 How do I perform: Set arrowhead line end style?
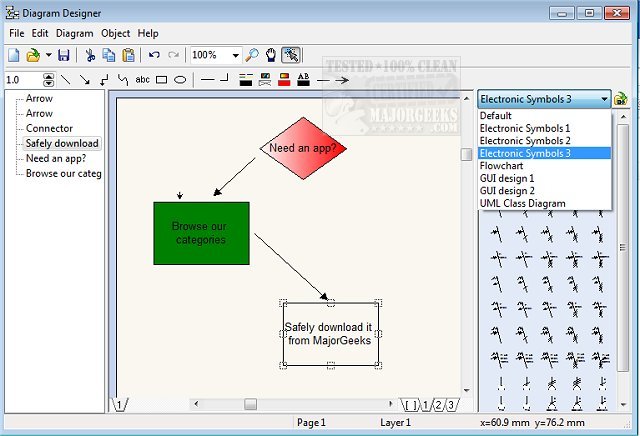click(x=342, y=80)
